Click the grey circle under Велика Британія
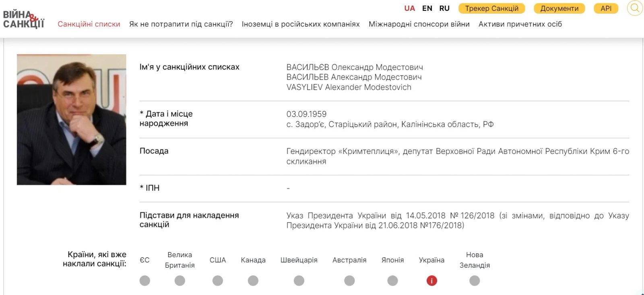The width and height of the screenshot is (644, 295). 180,281
